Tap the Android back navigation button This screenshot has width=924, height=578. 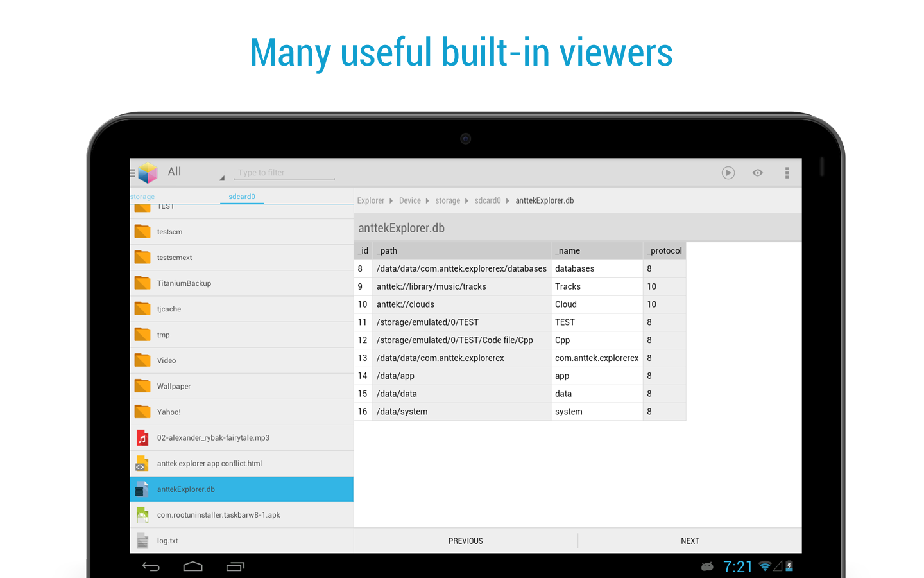pyautogui.click(x=151, y=566)
